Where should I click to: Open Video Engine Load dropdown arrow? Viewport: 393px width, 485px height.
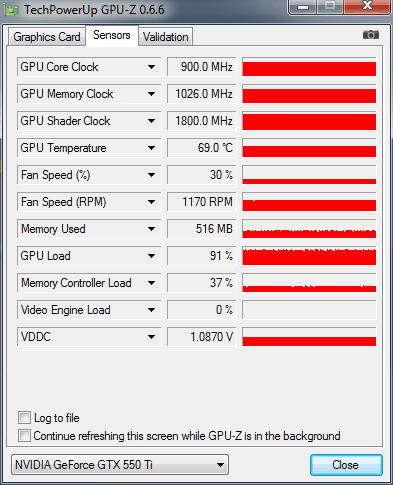(151, 310)
